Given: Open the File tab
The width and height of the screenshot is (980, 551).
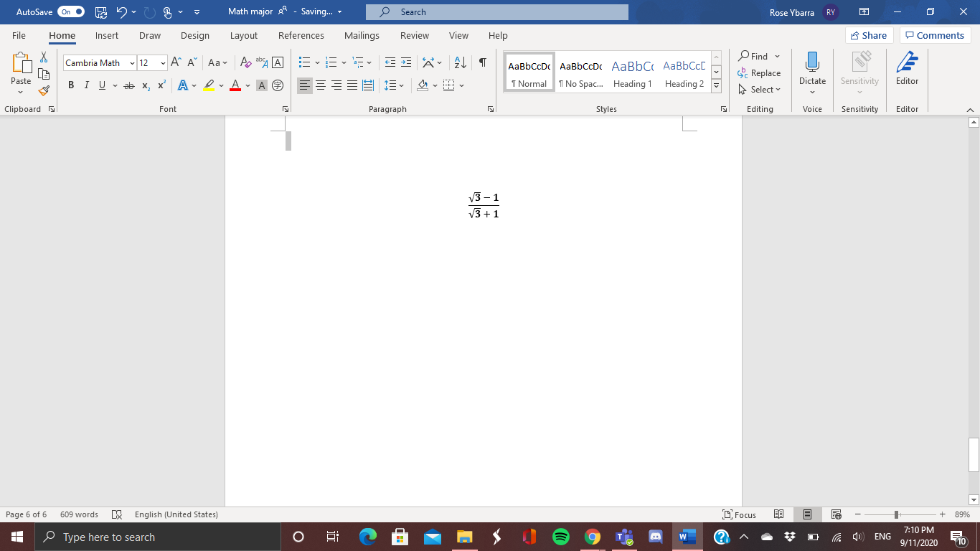Looking at the screenshot, I should coord(19,35).
